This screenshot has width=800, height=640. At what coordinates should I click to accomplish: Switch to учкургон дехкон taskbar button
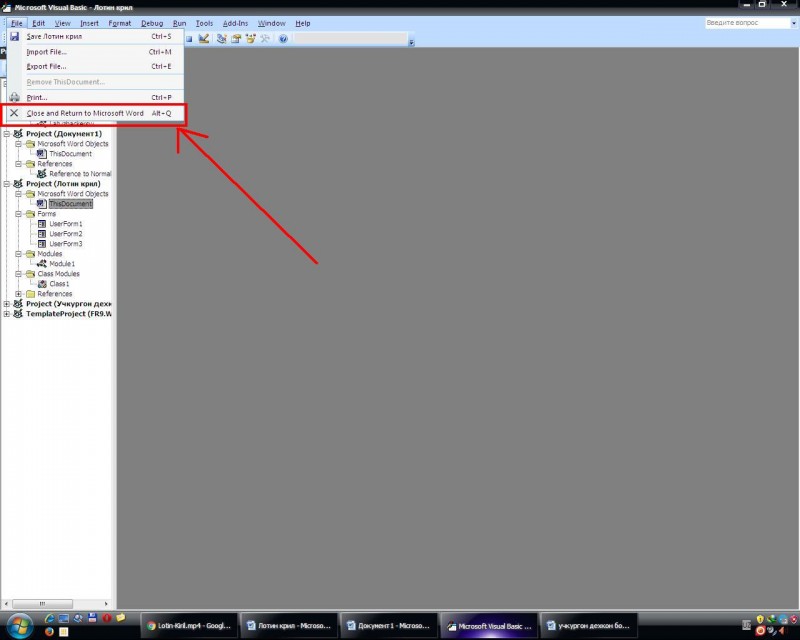(x=589, y=626)
